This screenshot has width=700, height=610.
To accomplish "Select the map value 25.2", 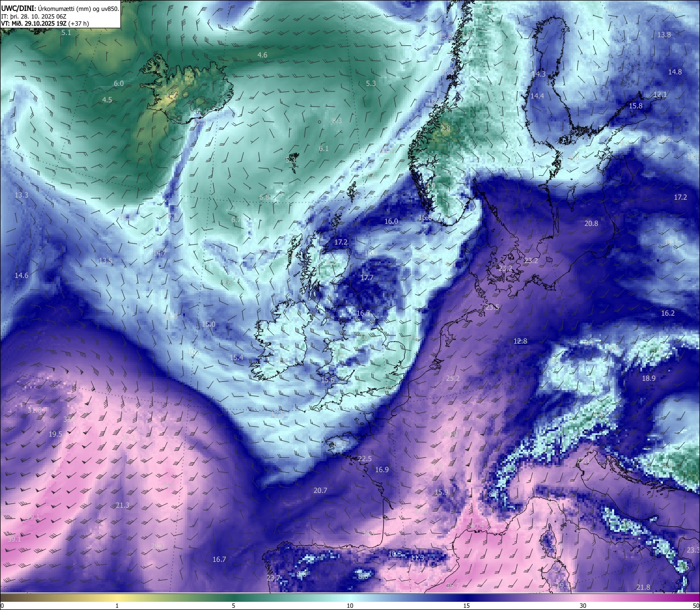I will click(453, 379).
